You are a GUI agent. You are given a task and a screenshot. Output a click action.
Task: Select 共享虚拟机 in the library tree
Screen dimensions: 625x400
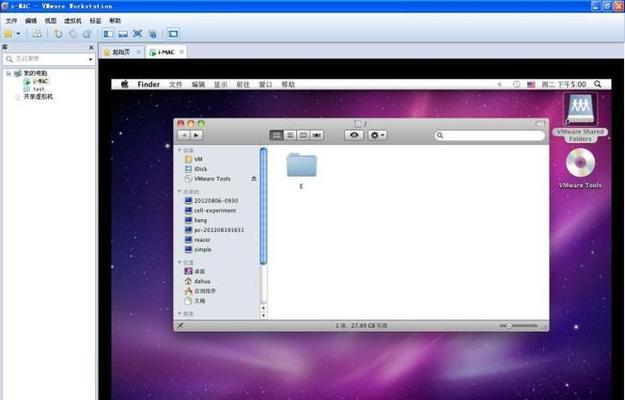coord(33,96)
